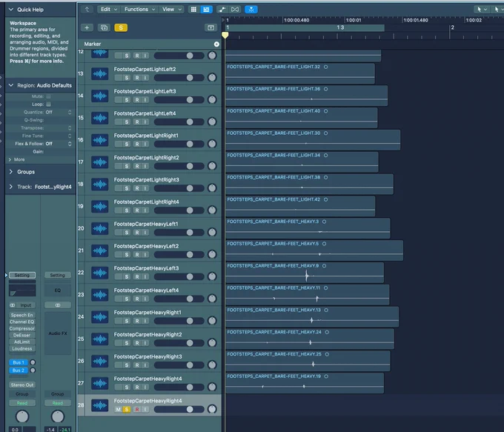This screenshot has height=432, width=504.
Task: Click audio icon of FootstepCarpetHeavyRight1 track
Action: [x=99, y=317]
